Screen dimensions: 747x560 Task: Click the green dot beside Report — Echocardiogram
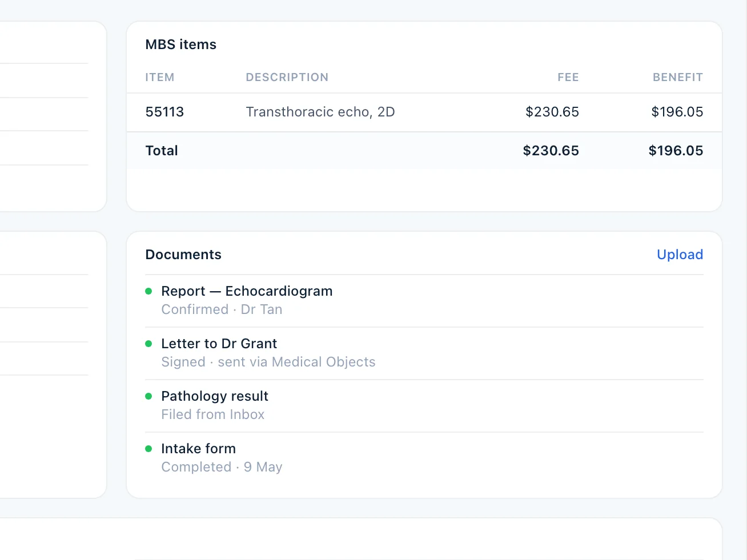148,291
